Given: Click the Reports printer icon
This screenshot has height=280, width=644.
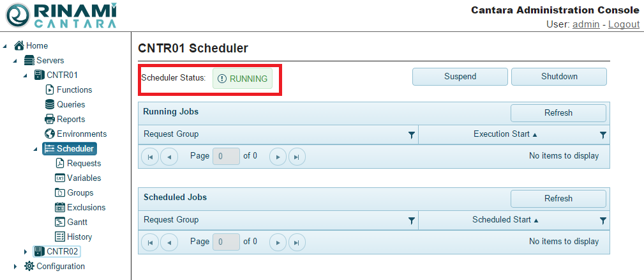Looking at the screenshot, I should [50, 120].
